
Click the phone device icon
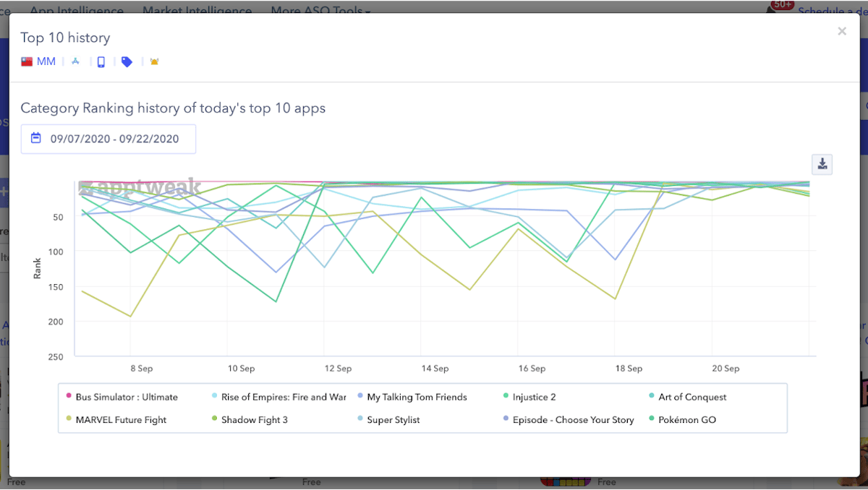tap(101, 62)
